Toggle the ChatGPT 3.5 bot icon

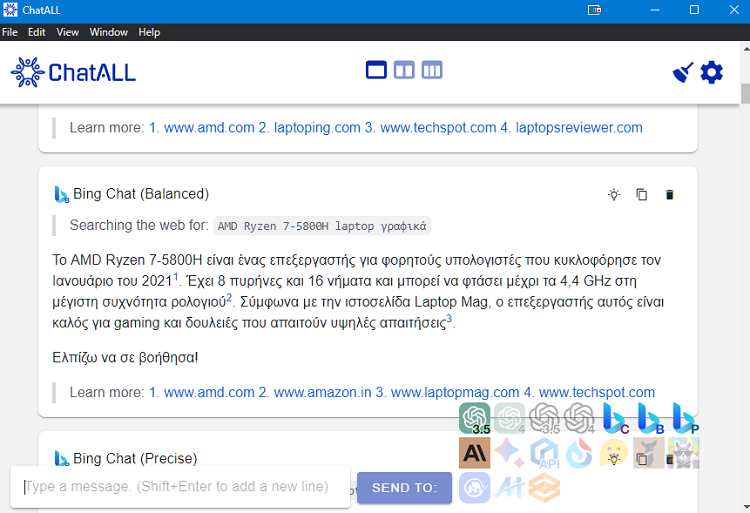point(475,418)
